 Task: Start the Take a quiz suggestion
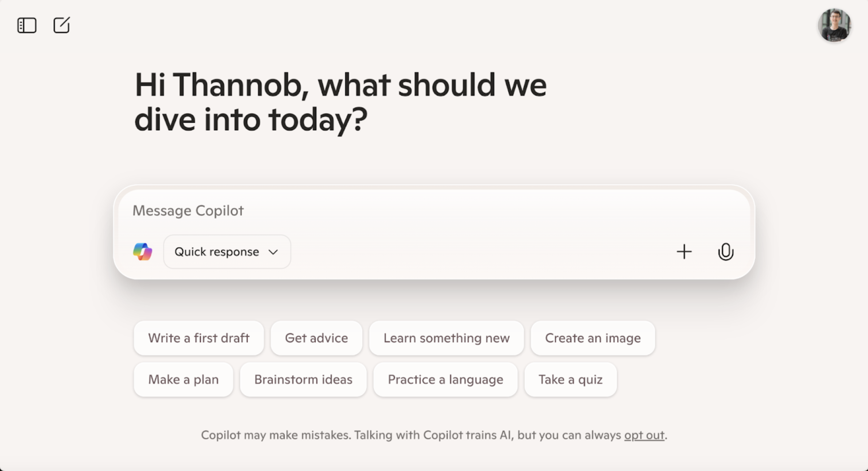[571, 380]
